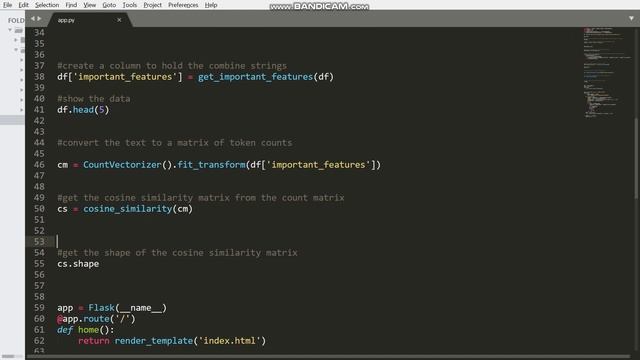Click the cs variable on line 50
Viewport: 640px width, 360px height.
pyautogui.click(x=62, y=209)
